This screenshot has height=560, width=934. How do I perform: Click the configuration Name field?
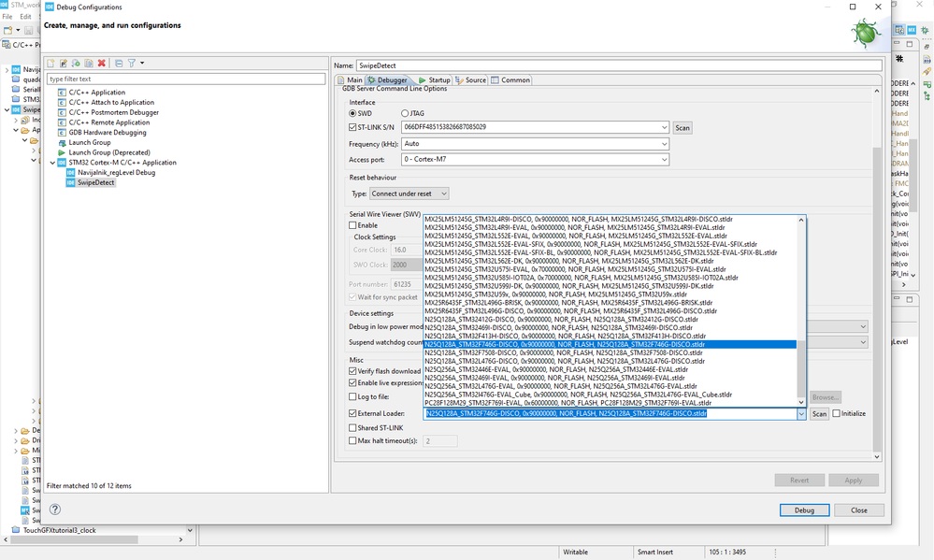(x=619, y=65)
